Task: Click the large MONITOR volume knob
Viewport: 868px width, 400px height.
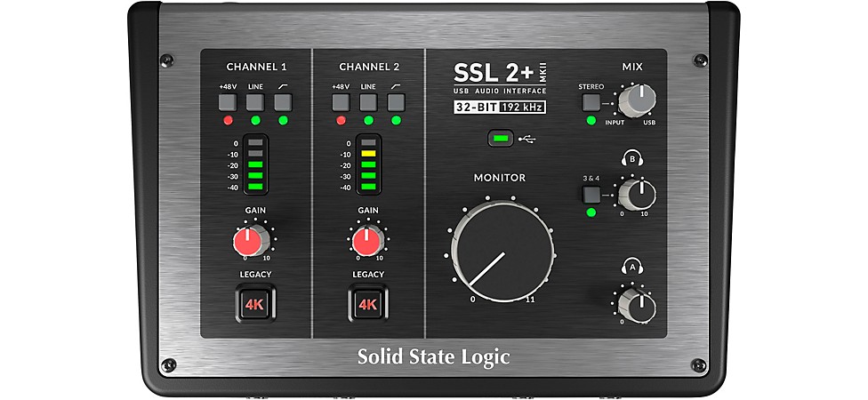Action: pyautogui.click(x=502, y=252)
